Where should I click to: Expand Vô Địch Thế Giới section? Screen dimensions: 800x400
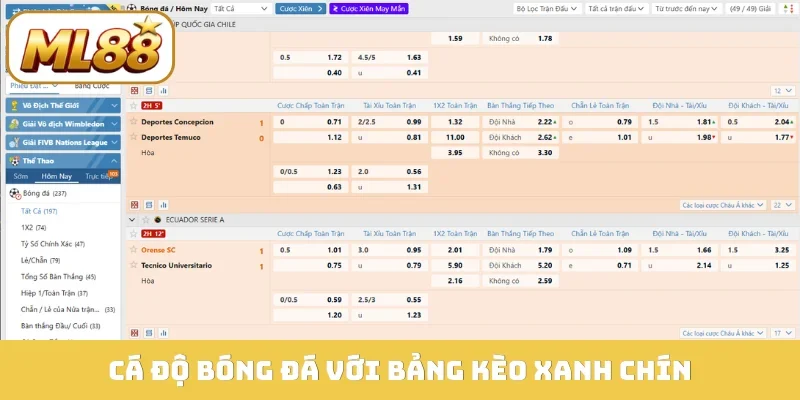pos(114,106)
